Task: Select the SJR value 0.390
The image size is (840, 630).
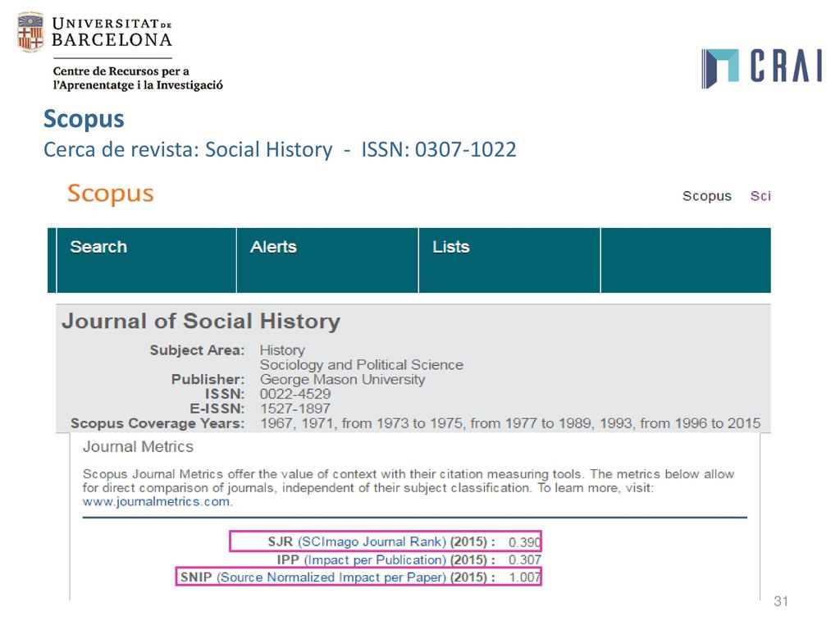Action: (x=524, y=542)
